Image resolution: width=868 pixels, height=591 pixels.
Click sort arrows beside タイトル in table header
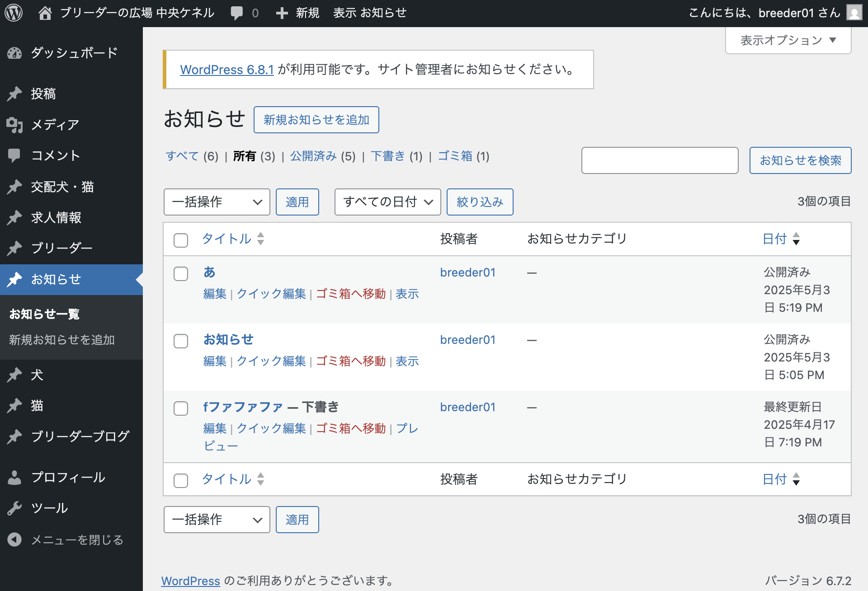[261, 239]
